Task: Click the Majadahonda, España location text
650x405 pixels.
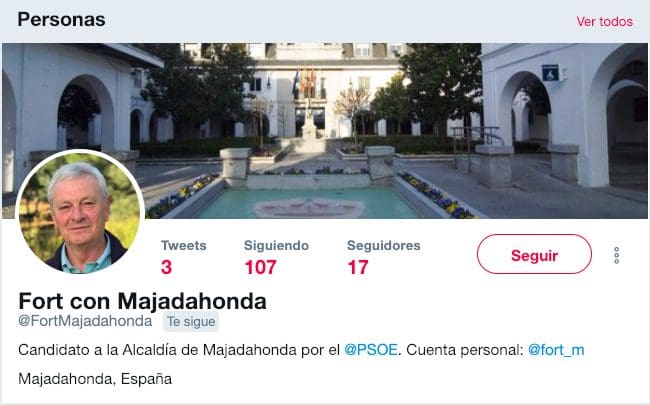Action: (x=95, y=379)
